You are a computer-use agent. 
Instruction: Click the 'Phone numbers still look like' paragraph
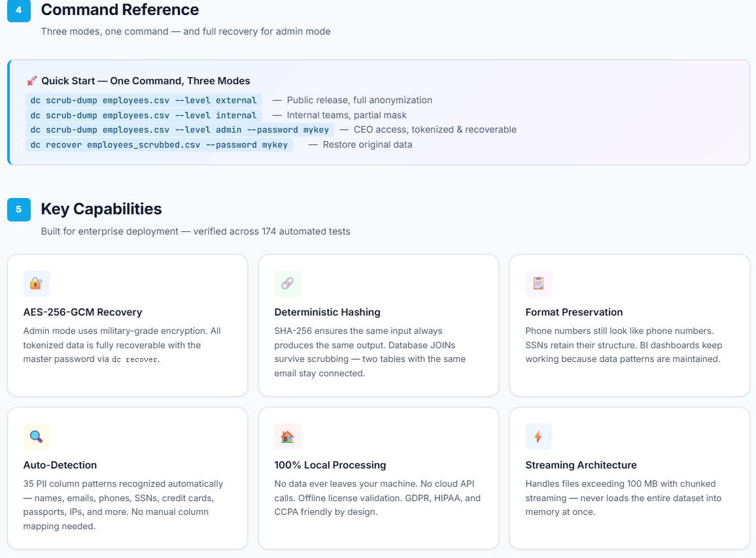click(x=624, y=345)
